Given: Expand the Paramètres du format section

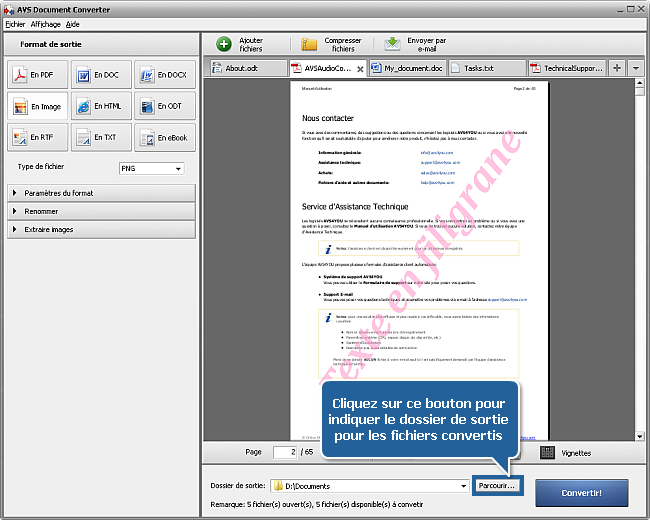Looking at the screenshot, I should (x=101, y=193).
